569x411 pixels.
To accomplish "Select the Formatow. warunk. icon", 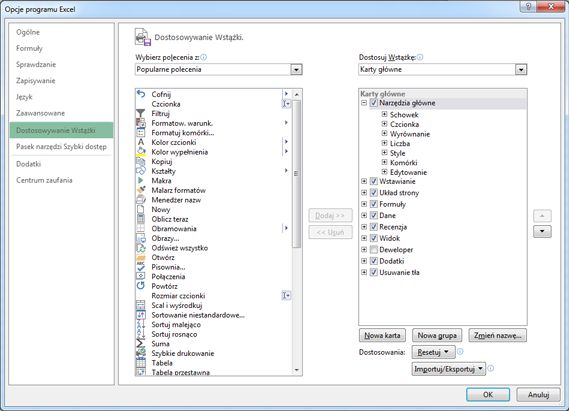I will click(x=141, y=123).
